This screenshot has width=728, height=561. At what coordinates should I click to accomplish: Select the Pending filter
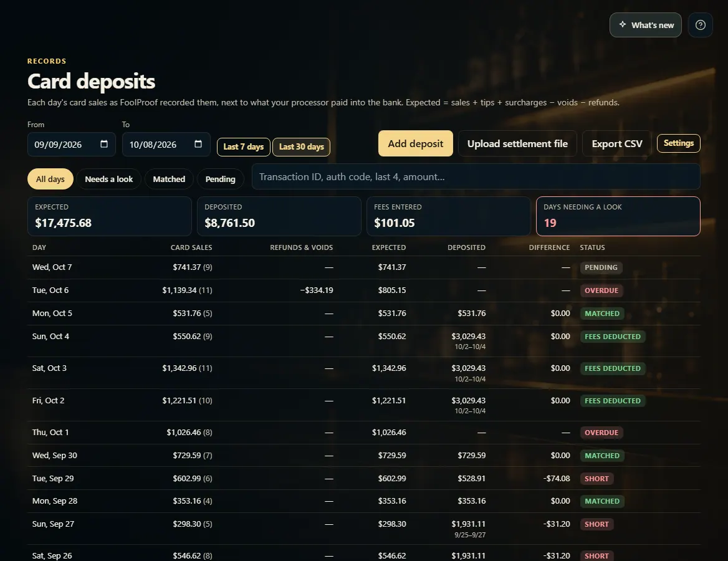pyautogui.click(x=220, y=179)
